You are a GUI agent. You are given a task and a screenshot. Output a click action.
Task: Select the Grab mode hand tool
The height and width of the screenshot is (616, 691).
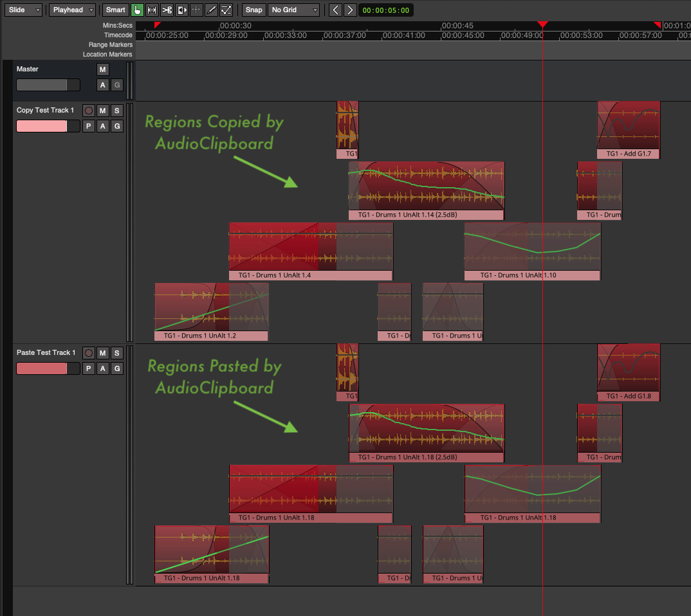(138, 10)
